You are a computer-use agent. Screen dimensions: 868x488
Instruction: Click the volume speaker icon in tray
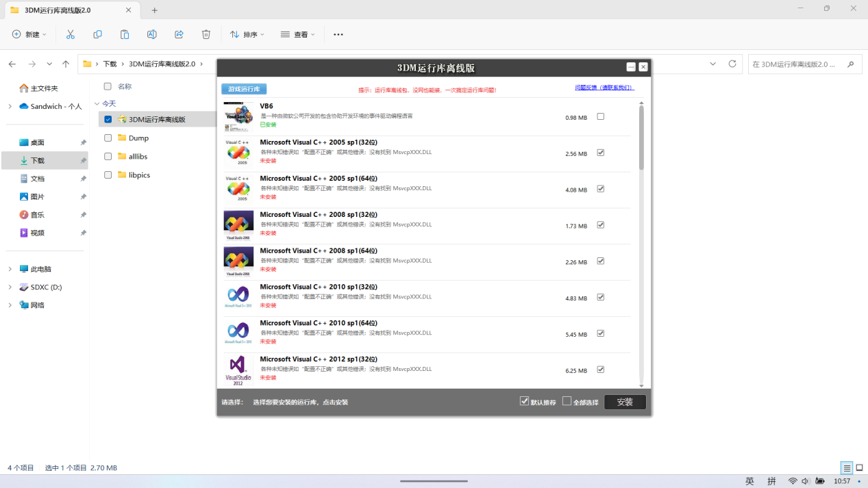click(806, 481)
